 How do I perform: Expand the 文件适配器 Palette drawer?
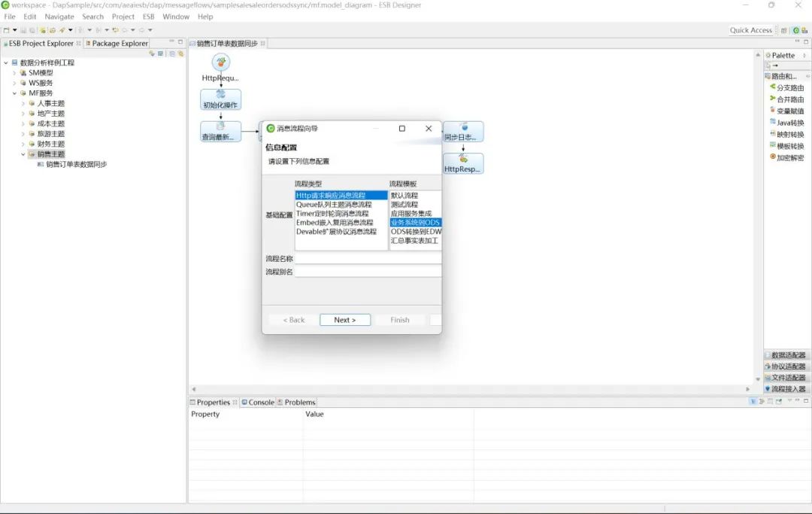point(786,378)
